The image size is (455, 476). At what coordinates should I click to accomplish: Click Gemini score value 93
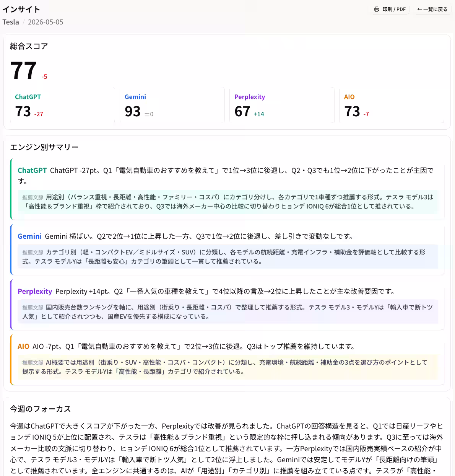tap(133, 111)
